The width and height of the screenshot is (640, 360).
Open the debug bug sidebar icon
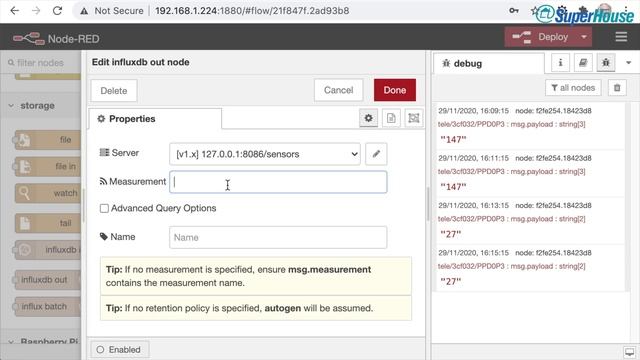606,63
